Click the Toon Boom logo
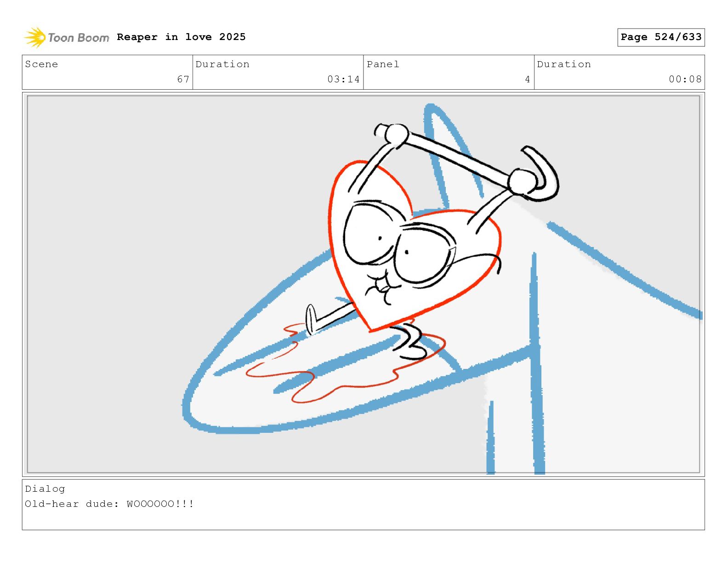This screenshot has height=563, width=728. [67, 37]
